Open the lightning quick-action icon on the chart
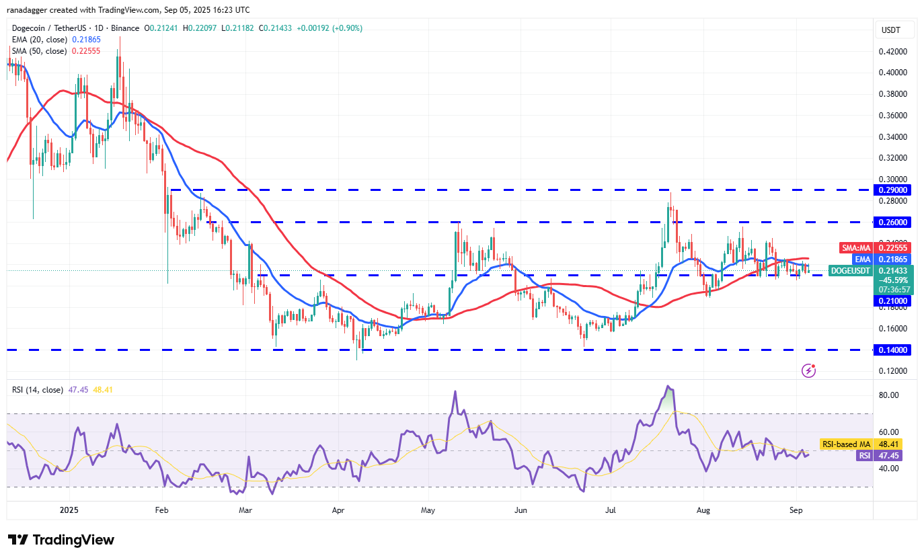 (x=808, y=370)
